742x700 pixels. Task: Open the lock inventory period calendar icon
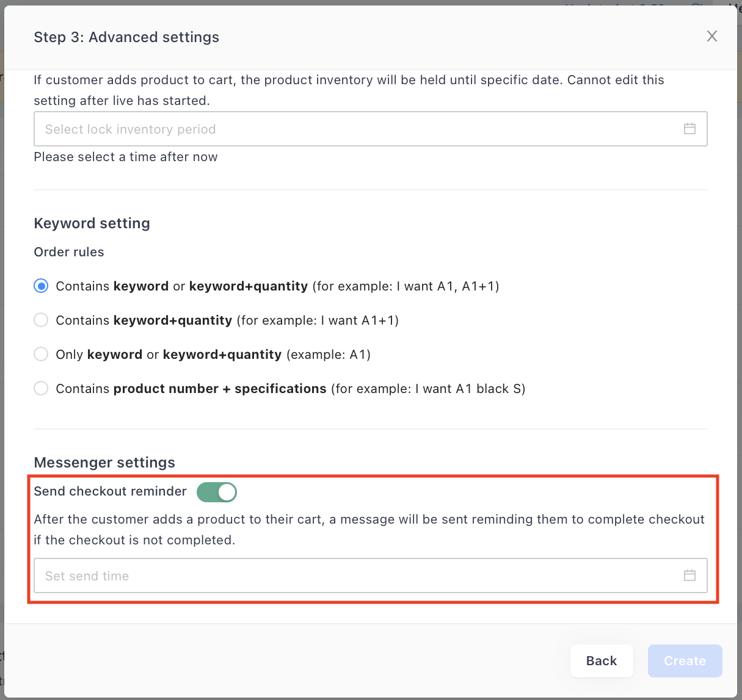(690, 129)
